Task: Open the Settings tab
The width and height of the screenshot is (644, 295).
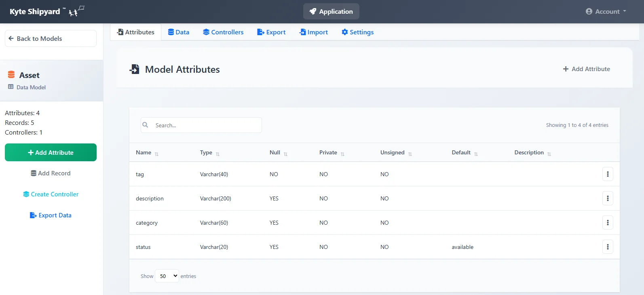Action: point(358,32)
